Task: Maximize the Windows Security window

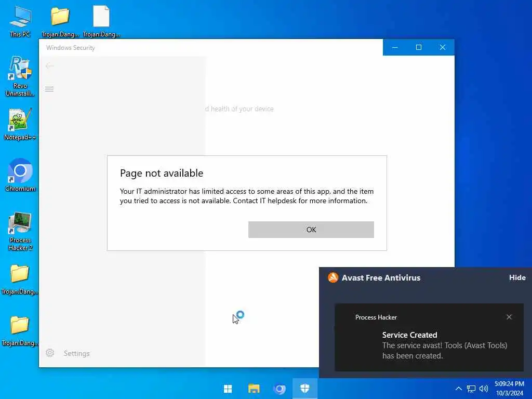Action: (419, 47)
